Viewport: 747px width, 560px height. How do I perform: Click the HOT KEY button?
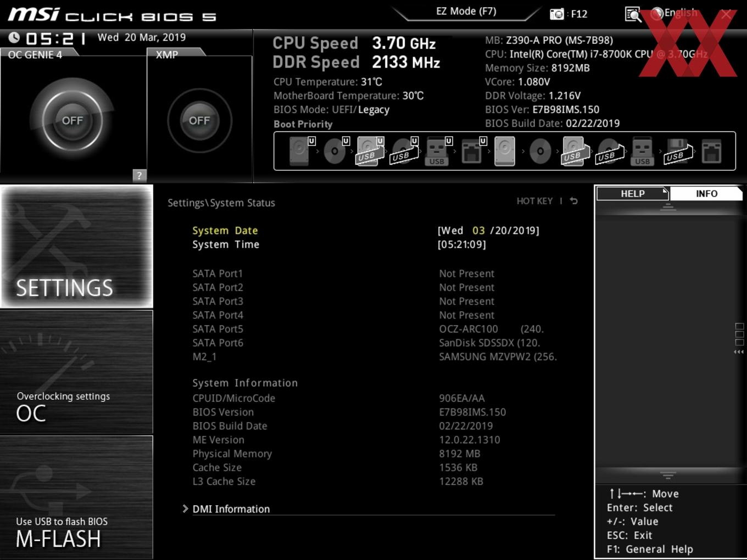(534, 201)
